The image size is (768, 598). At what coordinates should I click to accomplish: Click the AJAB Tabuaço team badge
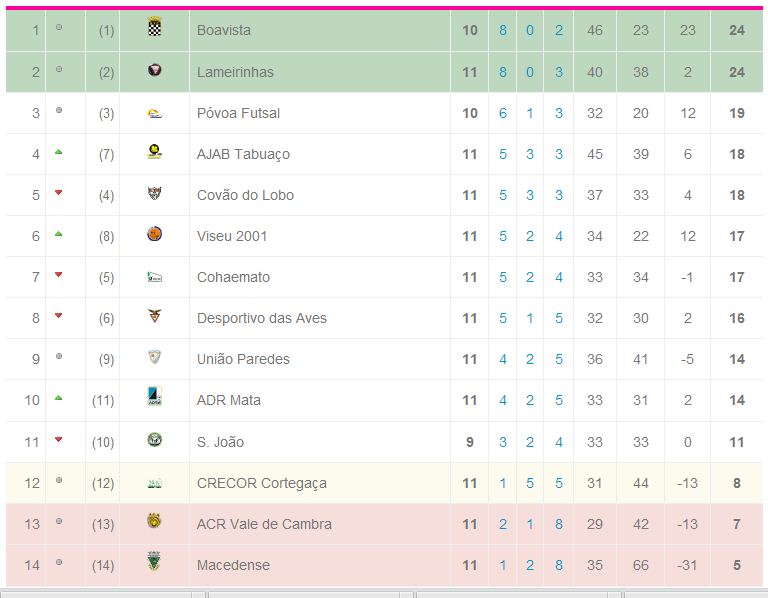point(154,153)
